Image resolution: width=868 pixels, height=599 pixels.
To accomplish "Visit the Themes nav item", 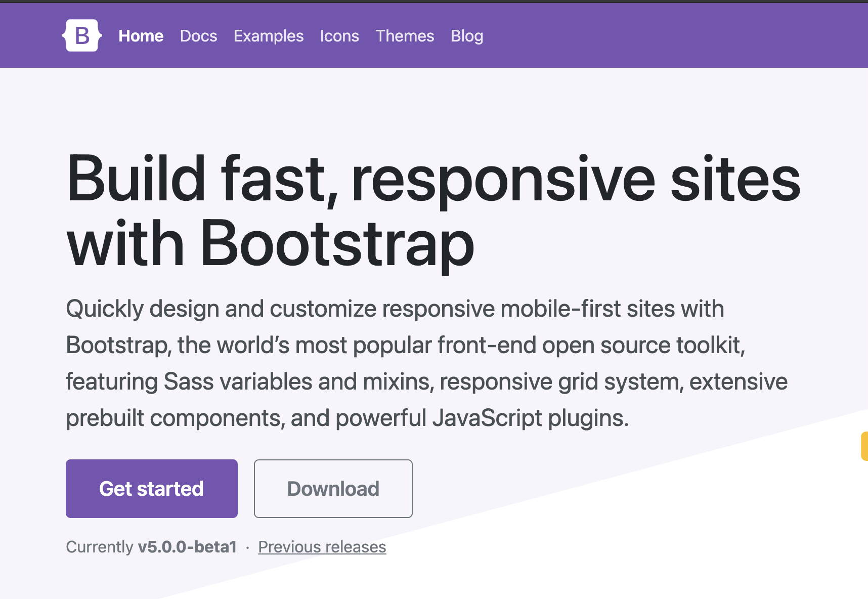I will pyautogui.click(x=405, y=36).
